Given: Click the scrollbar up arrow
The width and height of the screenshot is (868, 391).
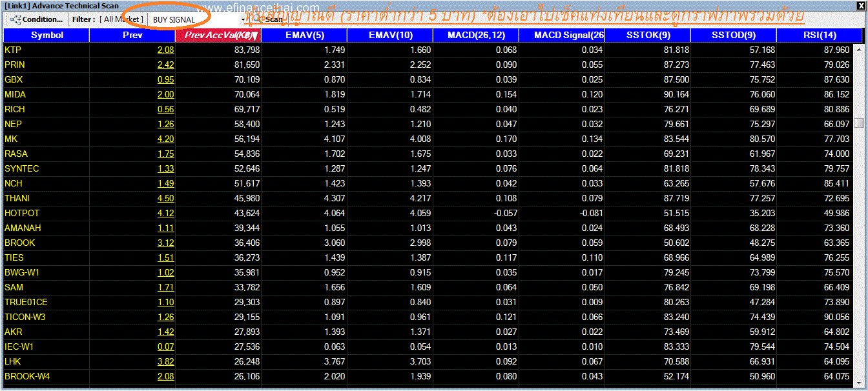Looking at the screenshot, I should click(859, 49).
